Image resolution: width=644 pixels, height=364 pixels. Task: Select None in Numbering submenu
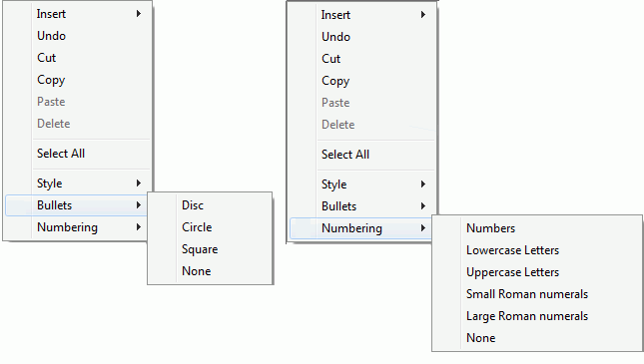point(537,338)
